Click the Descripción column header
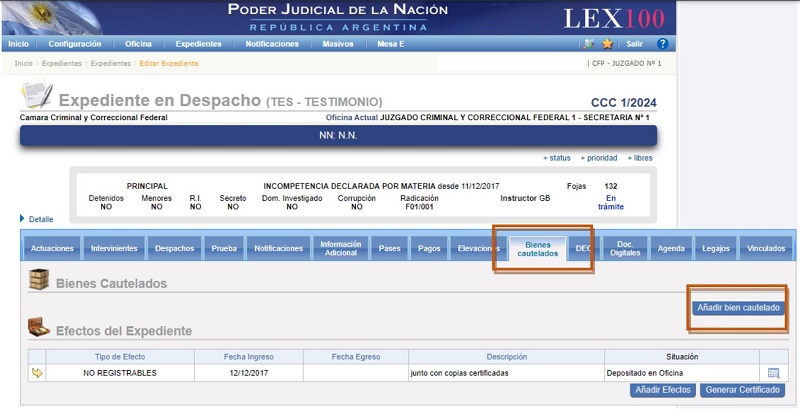Image resolution: width=800 pixels, height=415 pixels. (506, 357)
